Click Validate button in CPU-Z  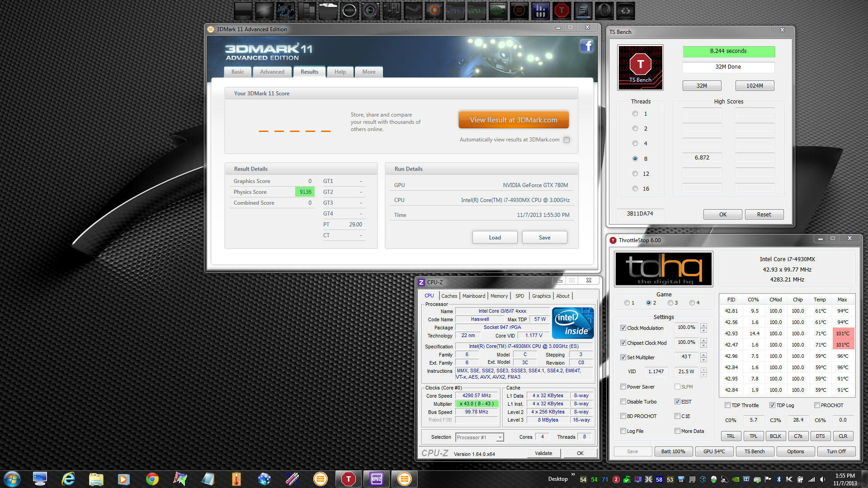[543, 453]
